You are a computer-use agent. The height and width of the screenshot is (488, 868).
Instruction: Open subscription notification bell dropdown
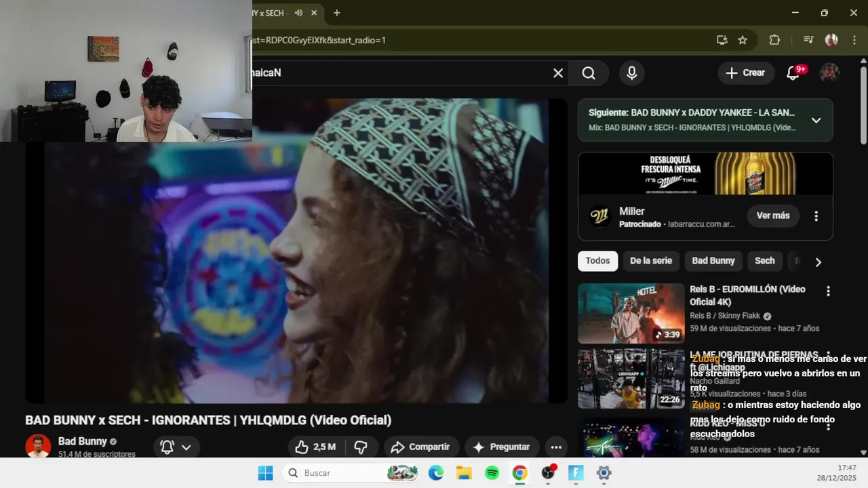175,447
